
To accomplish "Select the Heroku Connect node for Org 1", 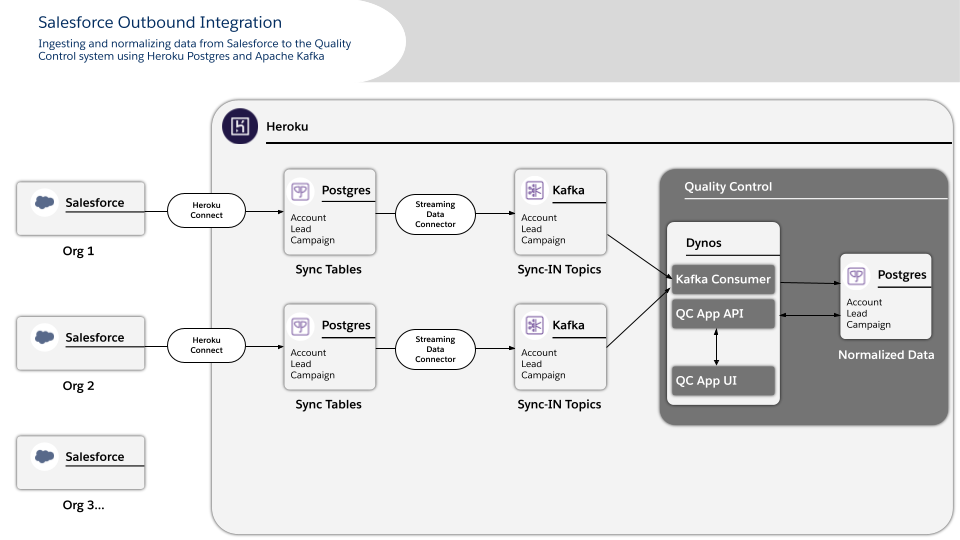I will (x=206, y=211).
